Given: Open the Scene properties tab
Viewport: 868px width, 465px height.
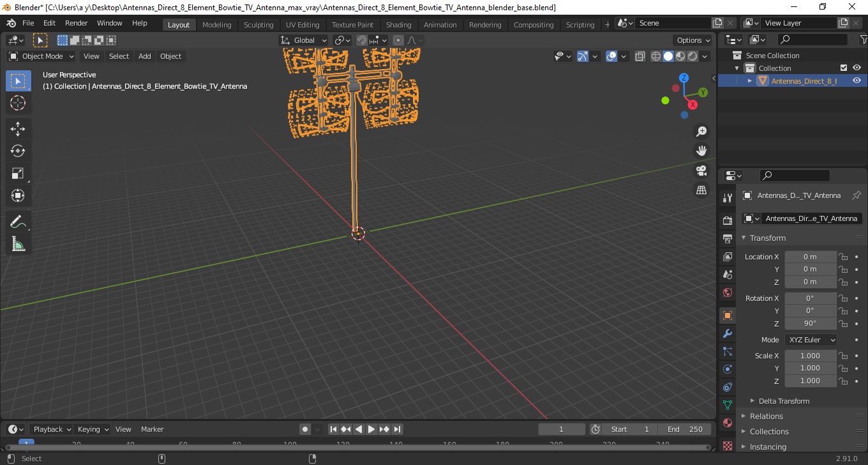Looking at the screenshot, I should 728,275.
